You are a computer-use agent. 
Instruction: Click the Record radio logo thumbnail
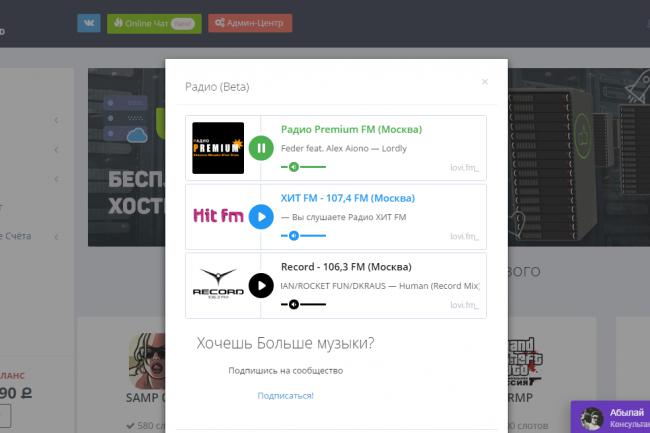pyautogui.click(x=218, y=284)
